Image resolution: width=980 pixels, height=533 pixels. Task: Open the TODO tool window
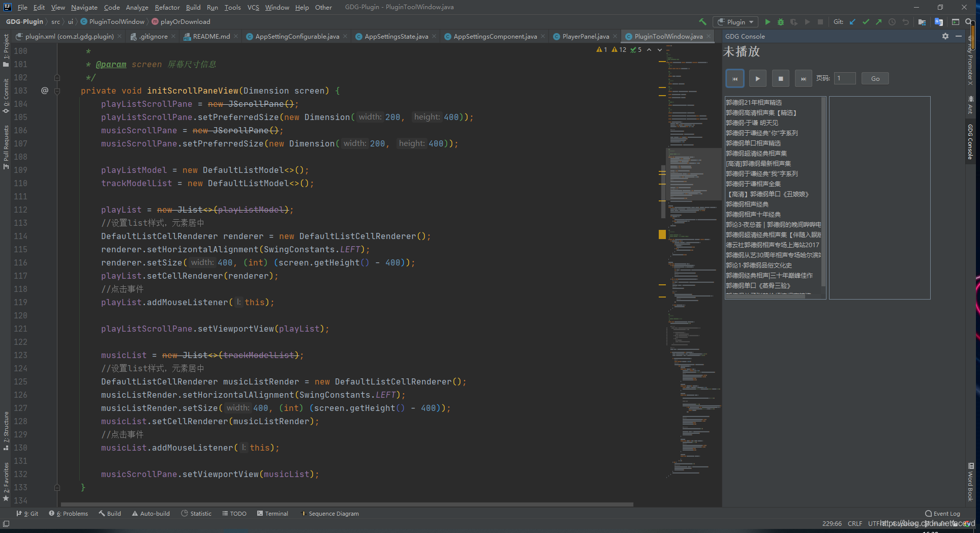[234, 514]
